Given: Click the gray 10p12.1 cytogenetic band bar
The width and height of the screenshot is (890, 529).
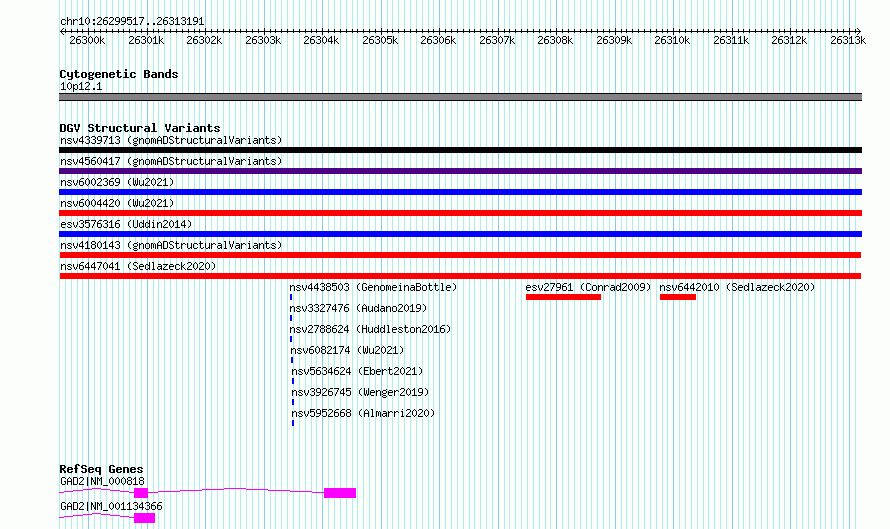Looking at the screenshot, I should click(460, 97).
